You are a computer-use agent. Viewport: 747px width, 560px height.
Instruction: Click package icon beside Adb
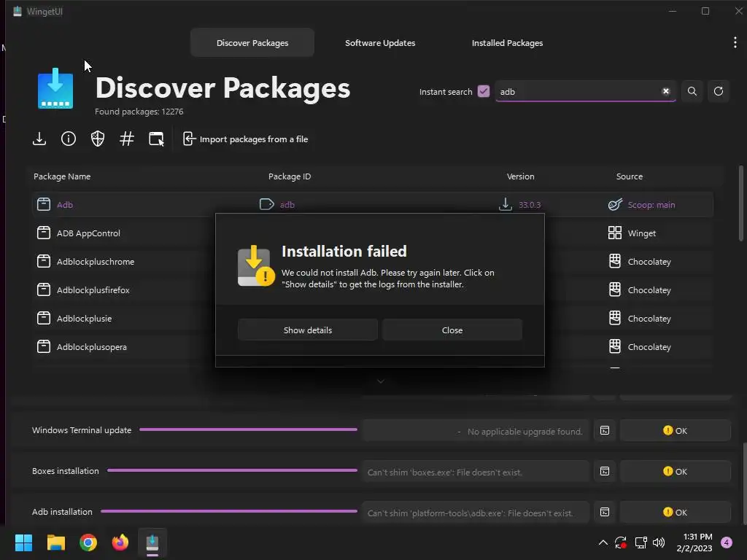43,204
